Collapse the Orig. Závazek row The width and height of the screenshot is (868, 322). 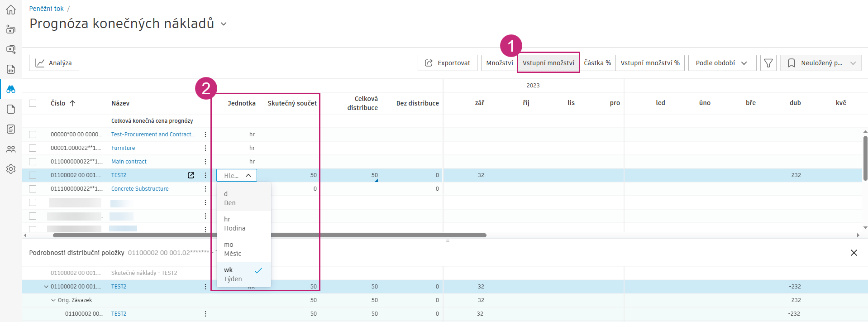[x=53, y=300]
